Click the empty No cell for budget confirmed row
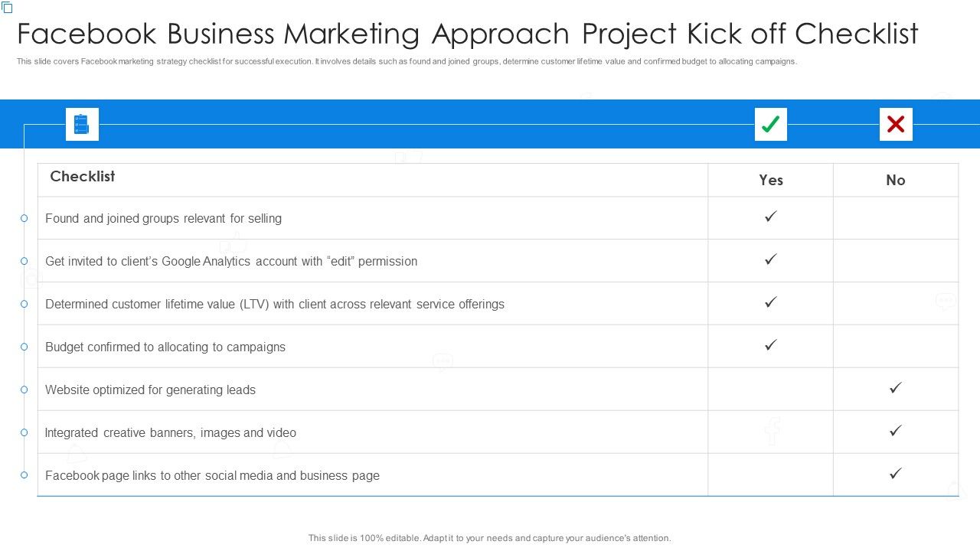The height and width of the screenshot is (551, 980). click(896, 346)
